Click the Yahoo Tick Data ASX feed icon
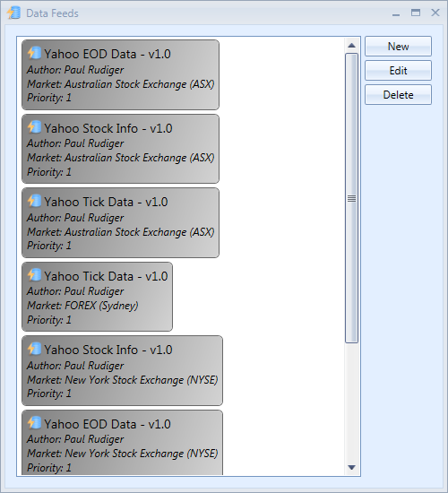The image size is (448, 493). click(x=34, y=201)
